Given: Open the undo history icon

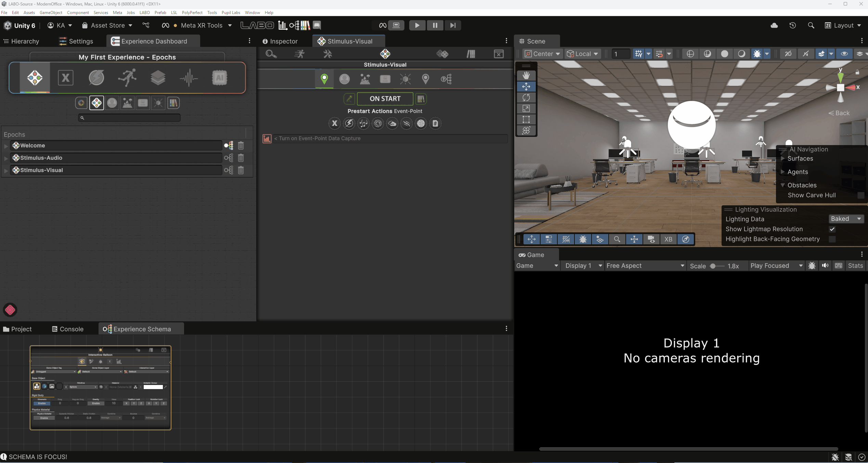Looking at the screenshot, I should coord(793,25).
